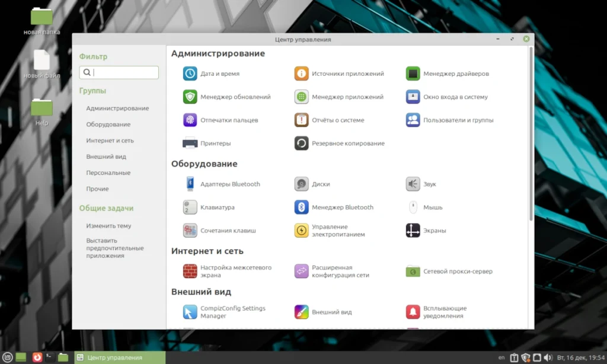Open the Дата и время clock icon
This screenshot has height=364, width=607.
click(x=190, y=74)
